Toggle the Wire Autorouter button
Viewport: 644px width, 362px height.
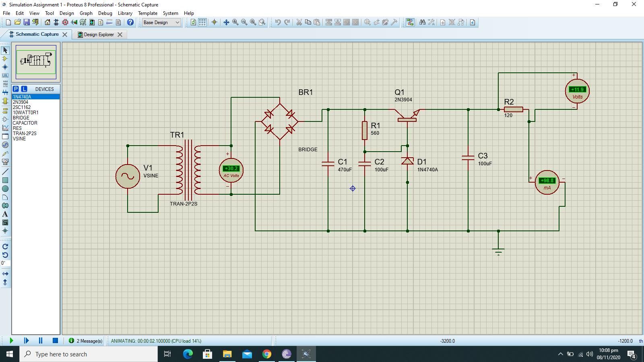(410, 23)
